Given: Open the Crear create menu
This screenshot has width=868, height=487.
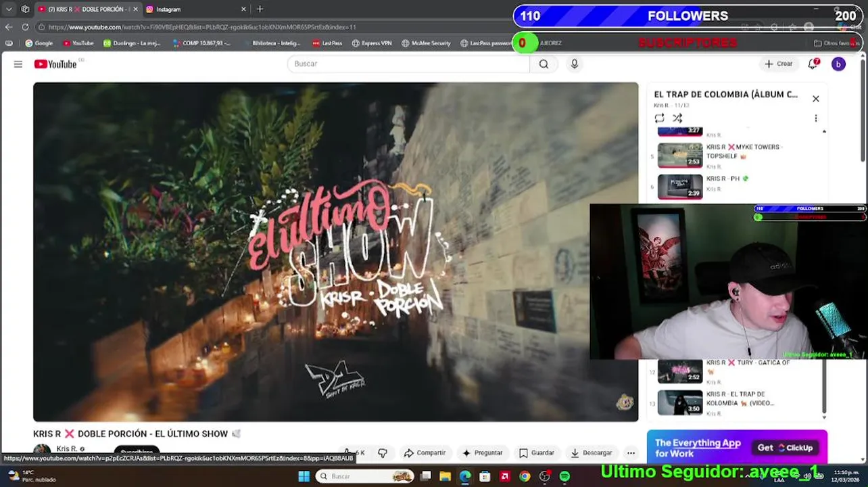Looking at the screenshot, I should pos(778,64).
